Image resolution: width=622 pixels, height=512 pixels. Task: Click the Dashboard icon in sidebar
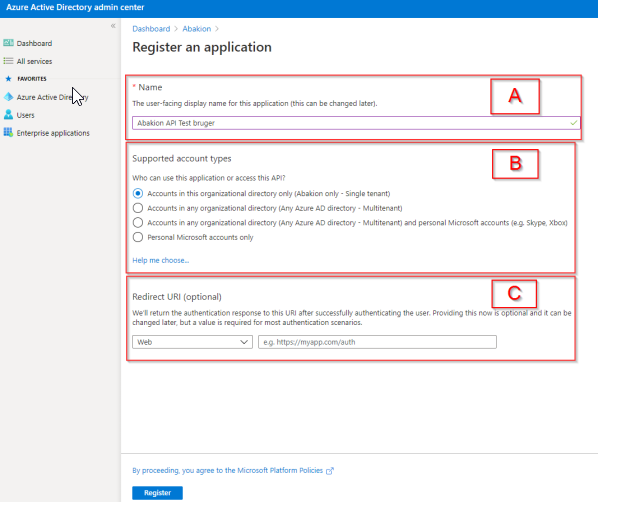[8, 44]
